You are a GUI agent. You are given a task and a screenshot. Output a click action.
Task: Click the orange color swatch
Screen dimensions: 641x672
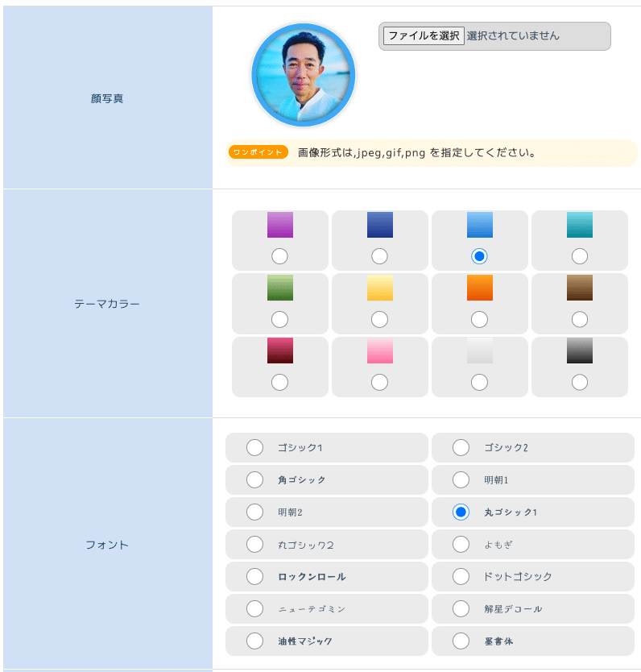[x=480, y=288]
